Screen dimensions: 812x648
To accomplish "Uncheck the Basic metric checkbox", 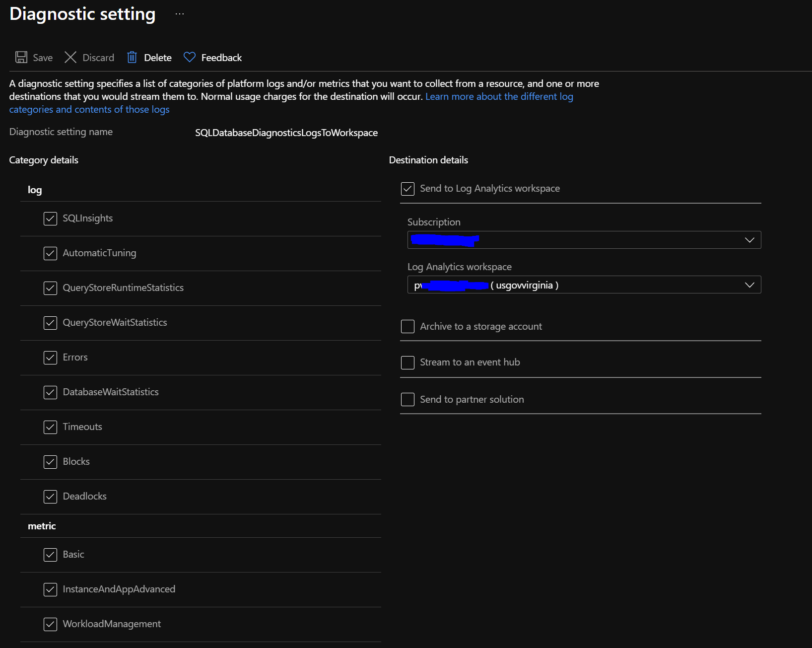I will pos(50,555).
